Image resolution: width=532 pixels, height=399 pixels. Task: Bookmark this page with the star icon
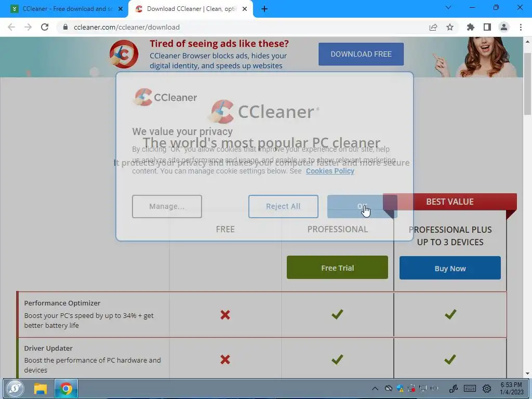[450, 27]
